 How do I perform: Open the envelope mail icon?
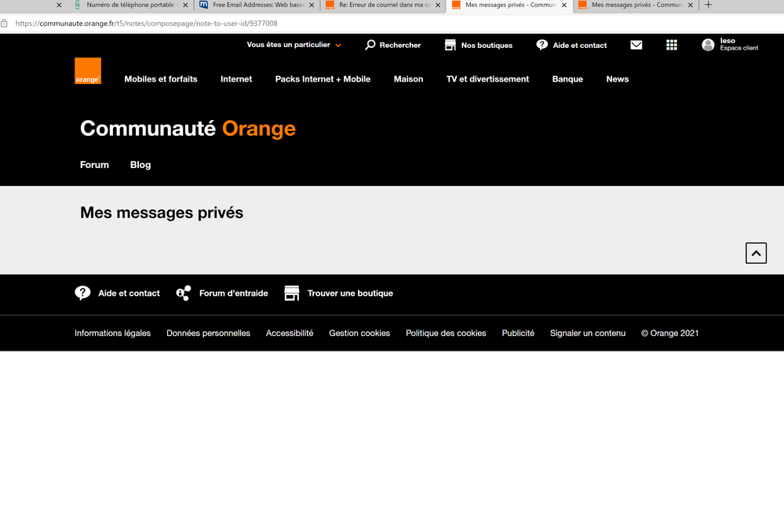636,45
